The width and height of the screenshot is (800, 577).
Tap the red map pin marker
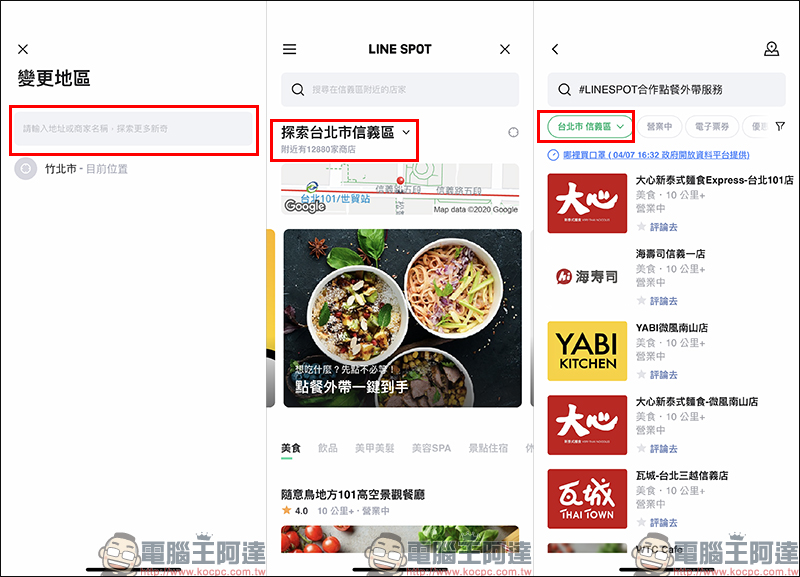pyautogui.click(x=401, y=181)
